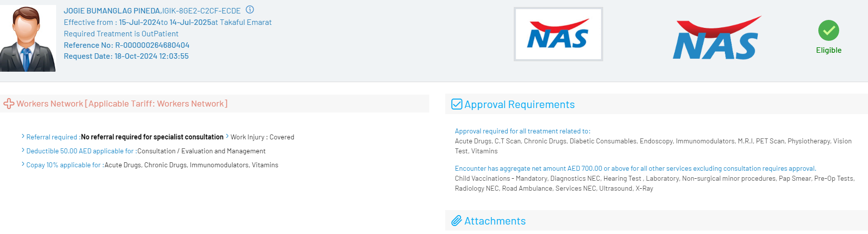
Task: Expand the Copay 10% chevron
Action: point(23,164)
